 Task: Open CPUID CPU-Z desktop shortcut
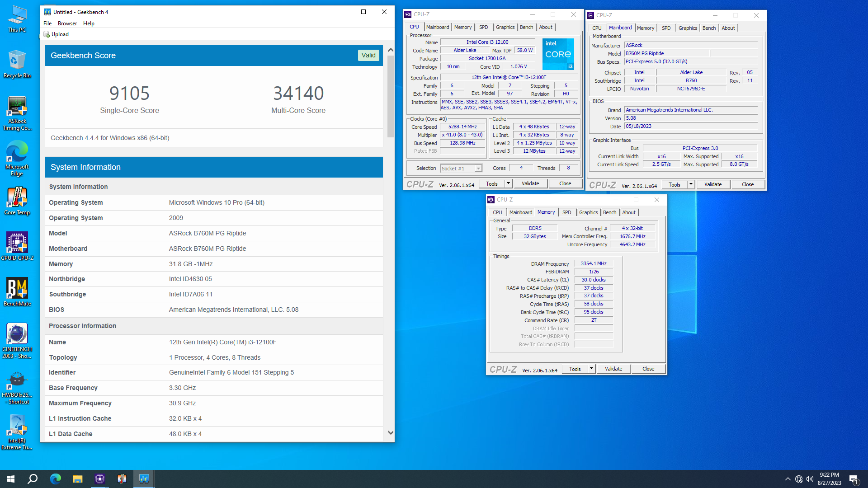point(17,246)
